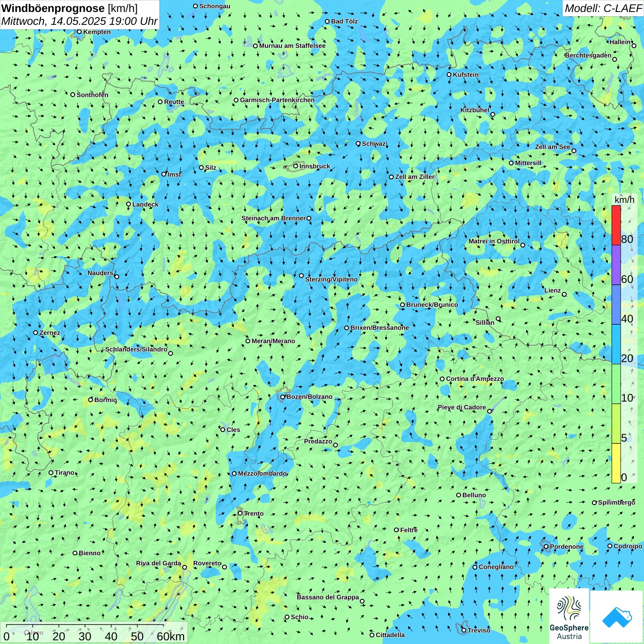The width and height of the screenshot is (644, 644).
Task: Click the red 80+ km/h legend color
Action: tap(616, 225)
